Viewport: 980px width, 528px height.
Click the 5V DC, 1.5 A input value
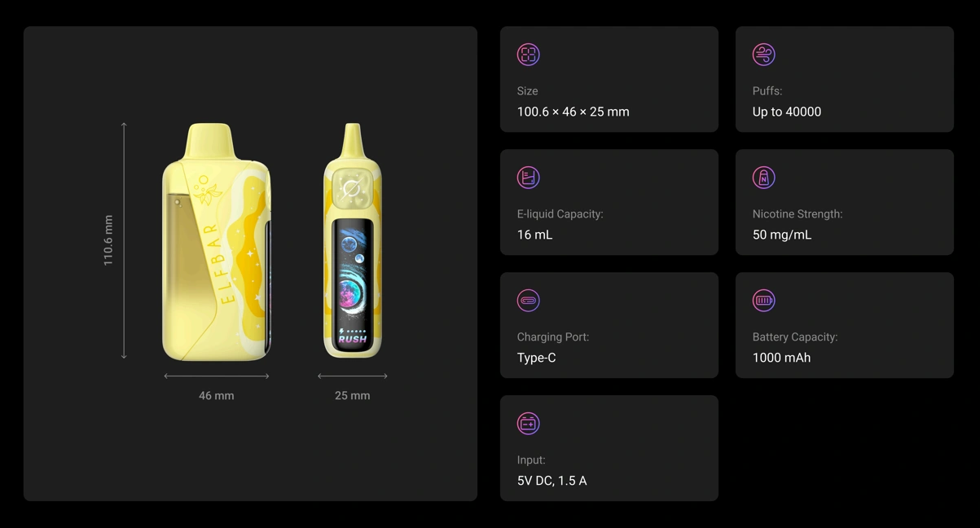point(552,481)
